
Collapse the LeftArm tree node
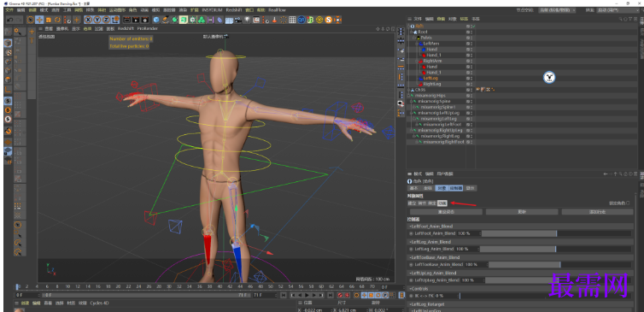coord(417,44)
